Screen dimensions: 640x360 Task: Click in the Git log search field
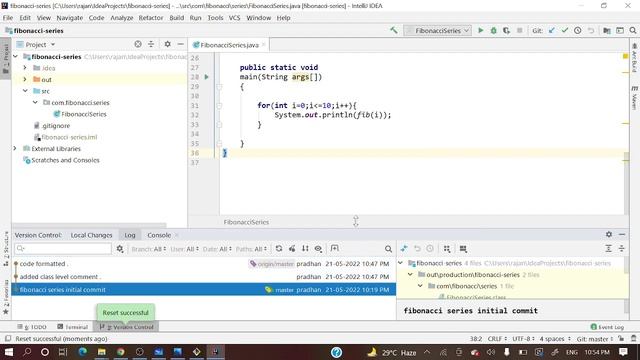click(x=63, y=248)
